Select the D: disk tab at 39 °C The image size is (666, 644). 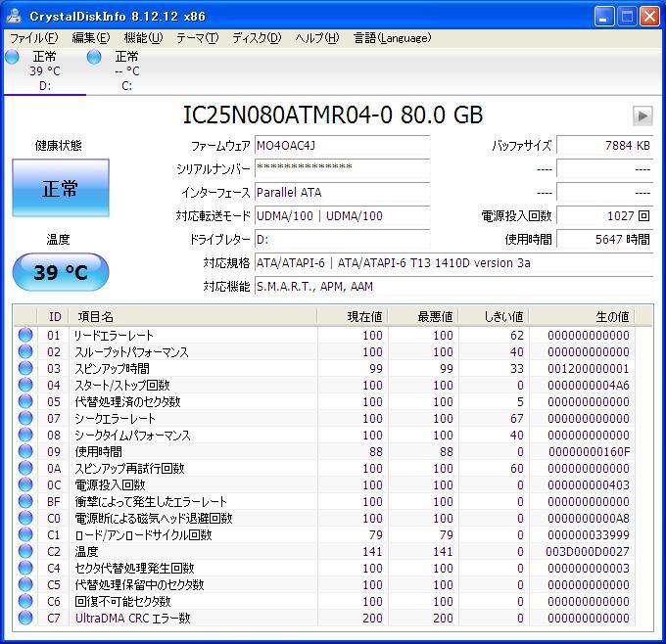[45, 70]
